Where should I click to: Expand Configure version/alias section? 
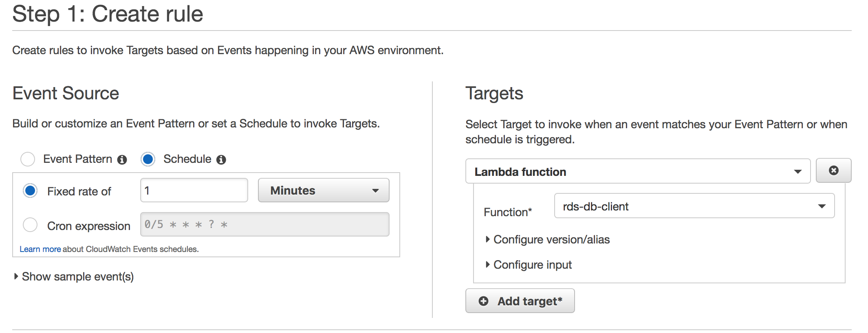[547, 239]
